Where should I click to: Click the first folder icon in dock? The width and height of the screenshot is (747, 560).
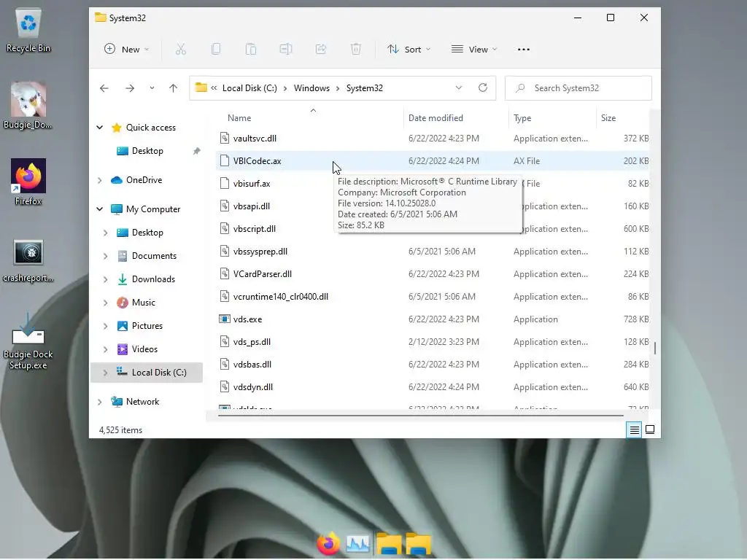coord(389,544)
